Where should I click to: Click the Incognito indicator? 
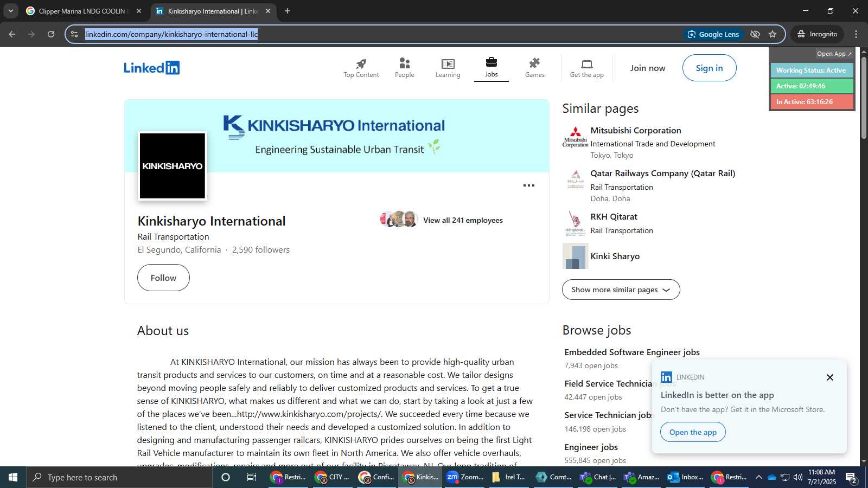click(817, 34)
